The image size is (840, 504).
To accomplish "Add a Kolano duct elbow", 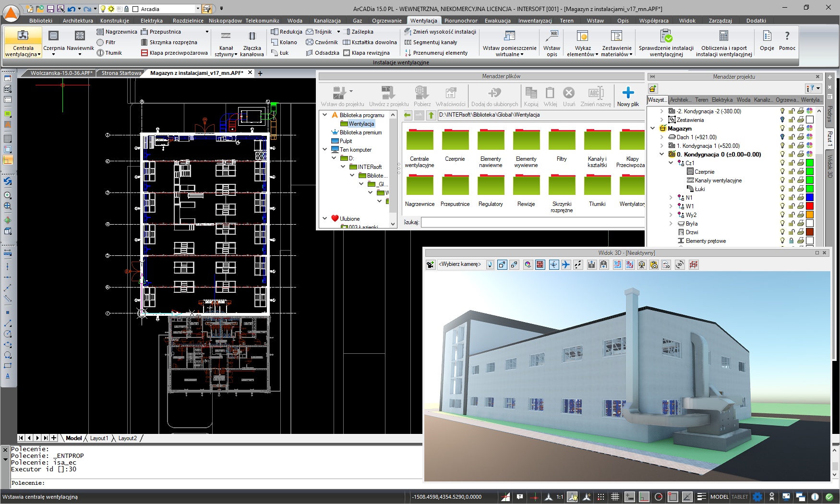I will coord(284,42).
